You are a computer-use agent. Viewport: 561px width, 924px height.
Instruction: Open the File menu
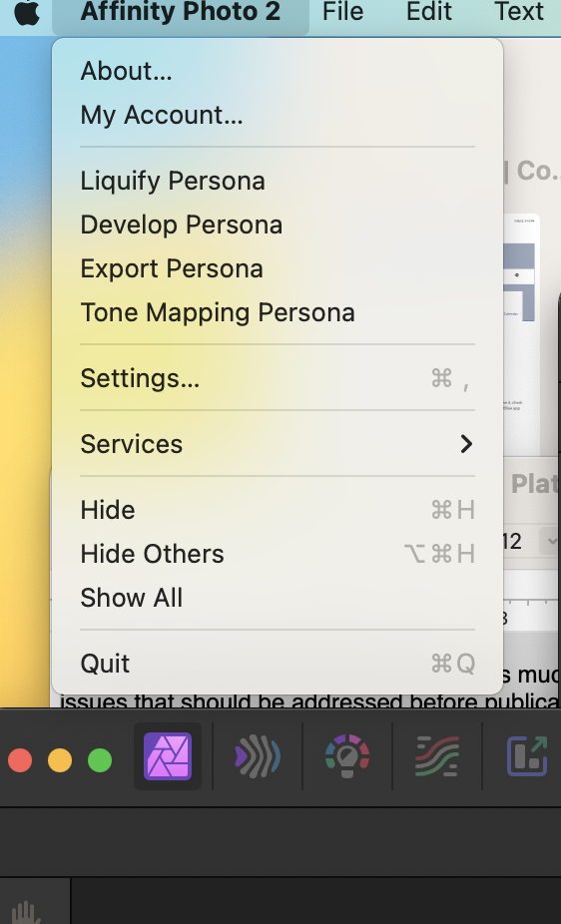click(343, 12)
